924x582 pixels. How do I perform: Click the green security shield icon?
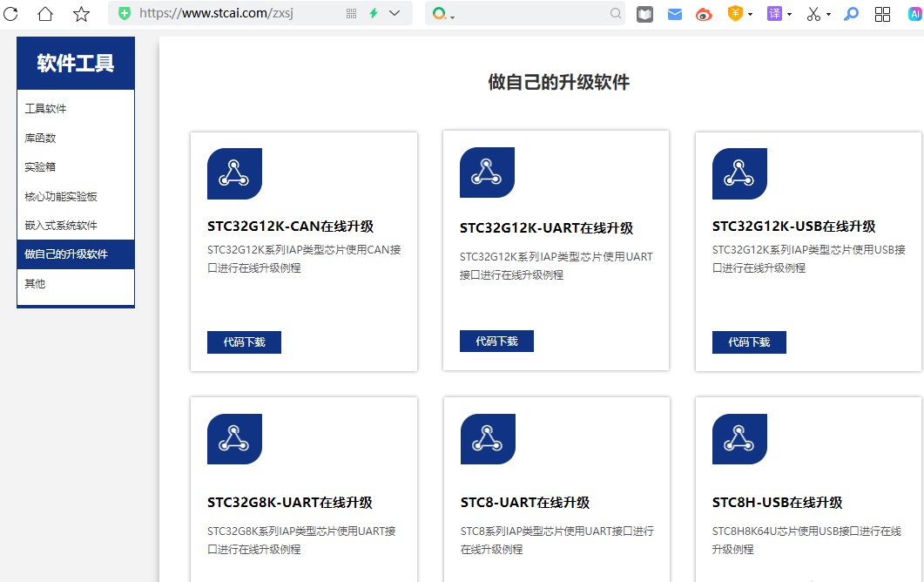(x=125, y=13)
